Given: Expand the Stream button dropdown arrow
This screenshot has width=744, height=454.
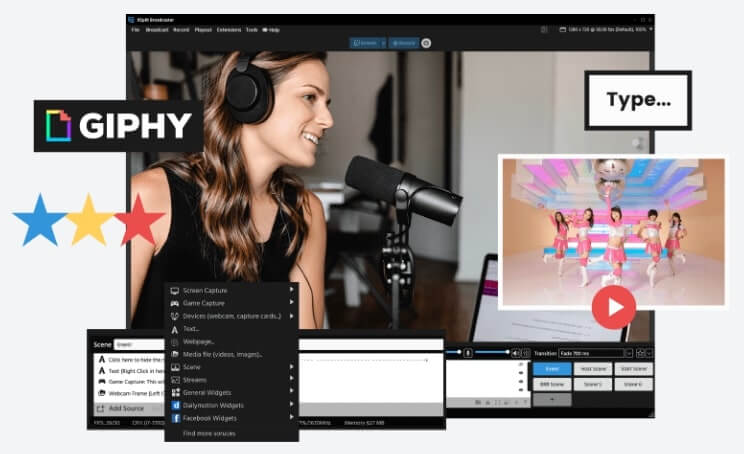Looking at the screenshot, I should click(383, 43).
